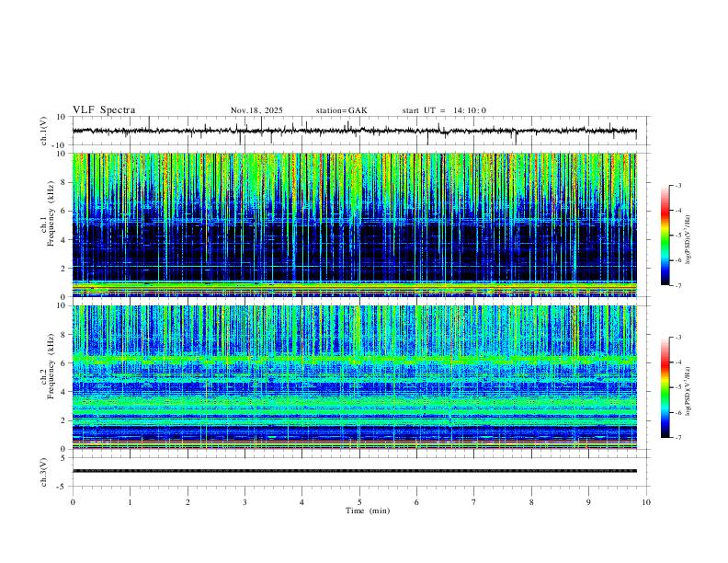Image resolution: width=728 pixels, height=563 pixels.
Task: Click the time axis tick label '10'
Action: pos(646,502)
